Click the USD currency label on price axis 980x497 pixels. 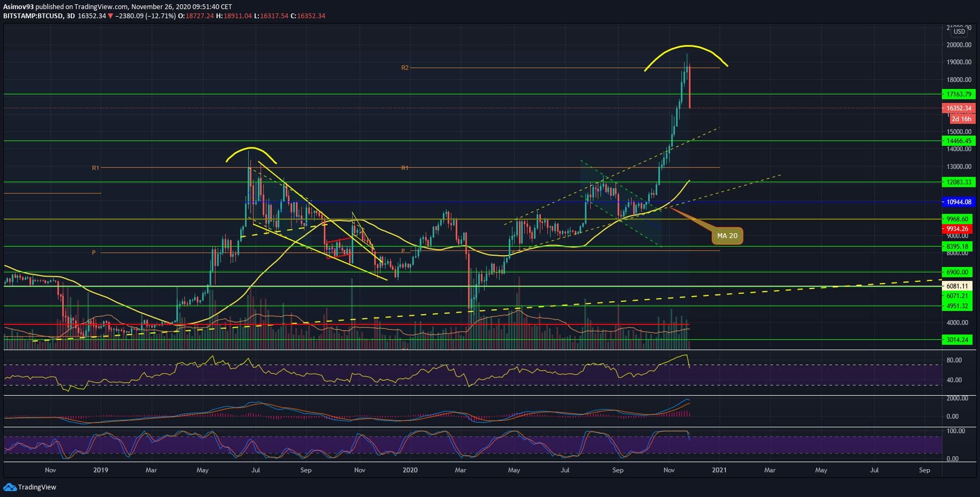(959, 32)
